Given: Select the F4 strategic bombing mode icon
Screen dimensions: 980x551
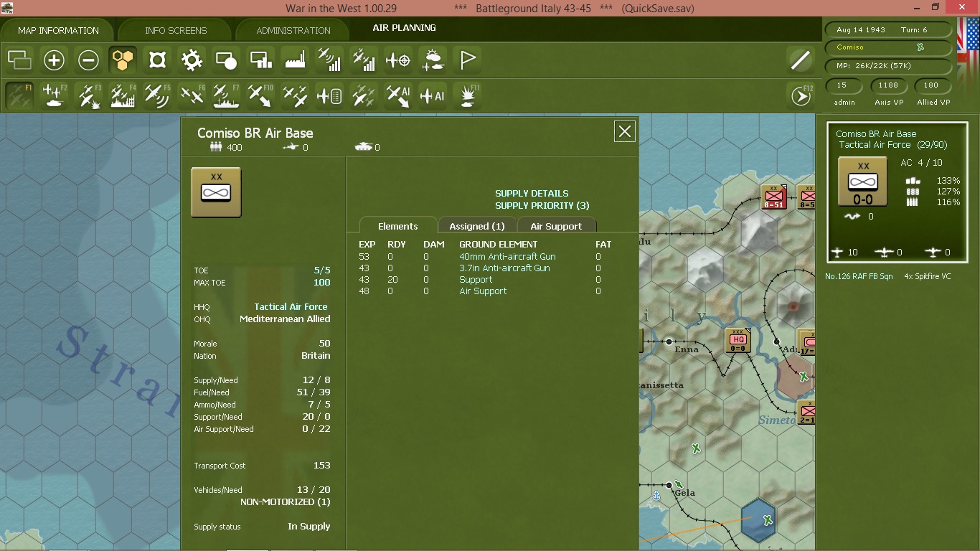Looking at the screenshot, I should pos(123,95).
